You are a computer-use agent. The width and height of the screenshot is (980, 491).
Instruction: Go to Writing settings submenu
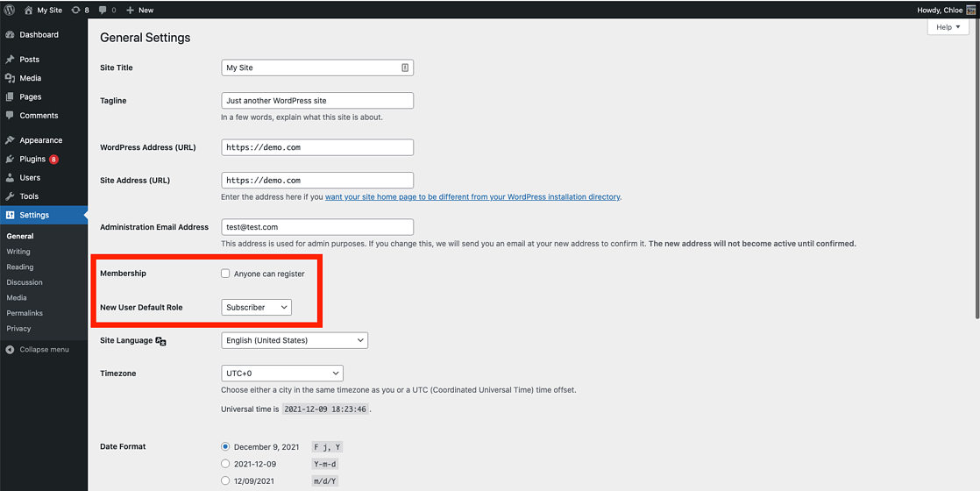pos(18,252)
